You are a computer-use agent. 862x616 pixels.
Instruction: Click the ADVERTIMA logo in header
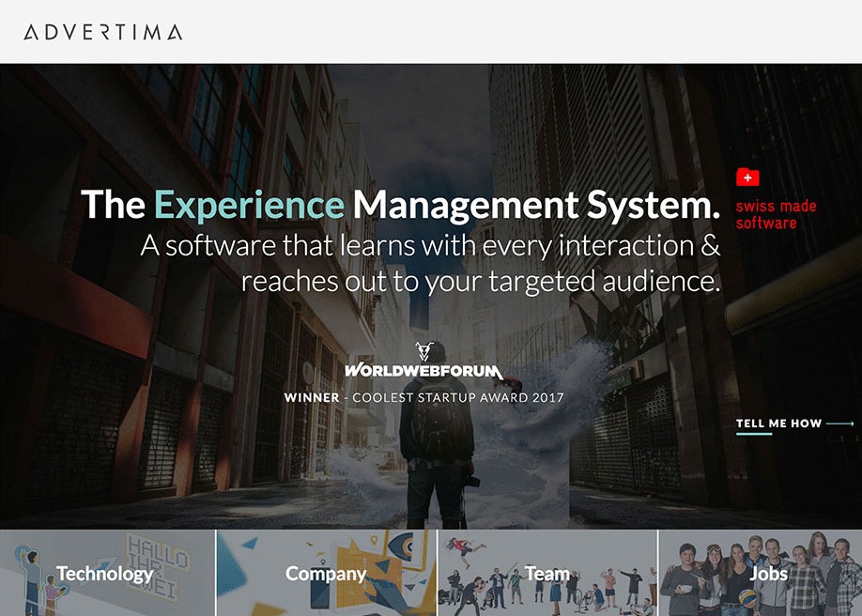[x=103, y=33]
